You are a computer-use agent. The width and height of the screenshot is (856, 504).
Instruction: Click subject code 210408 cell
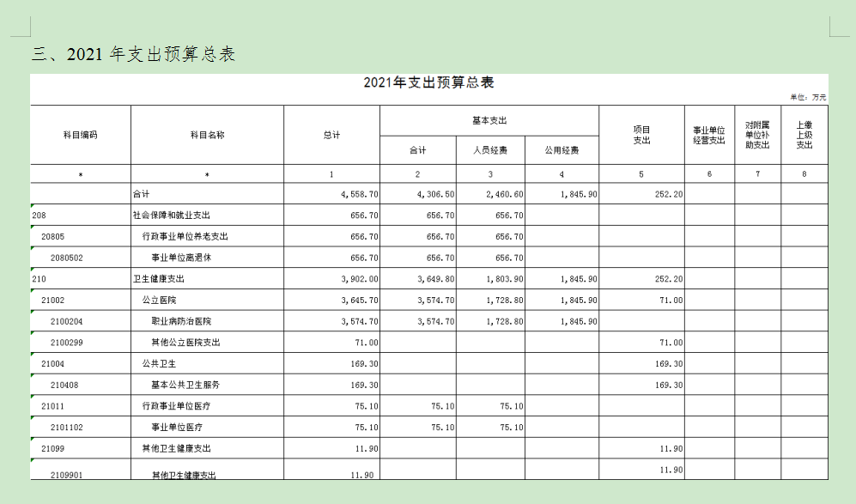coord(67,385)
